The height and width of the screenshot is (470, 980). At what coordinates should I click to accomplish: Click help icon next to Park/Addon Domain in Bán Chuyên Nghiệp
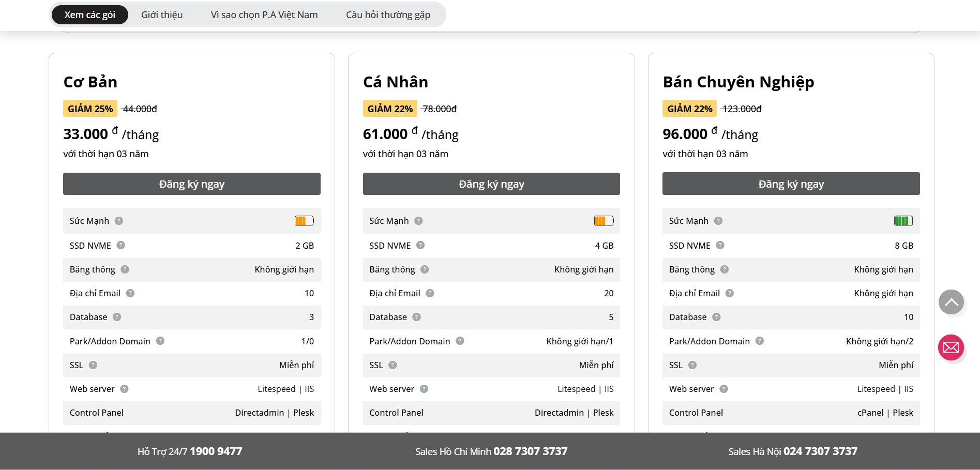point(760,341)
